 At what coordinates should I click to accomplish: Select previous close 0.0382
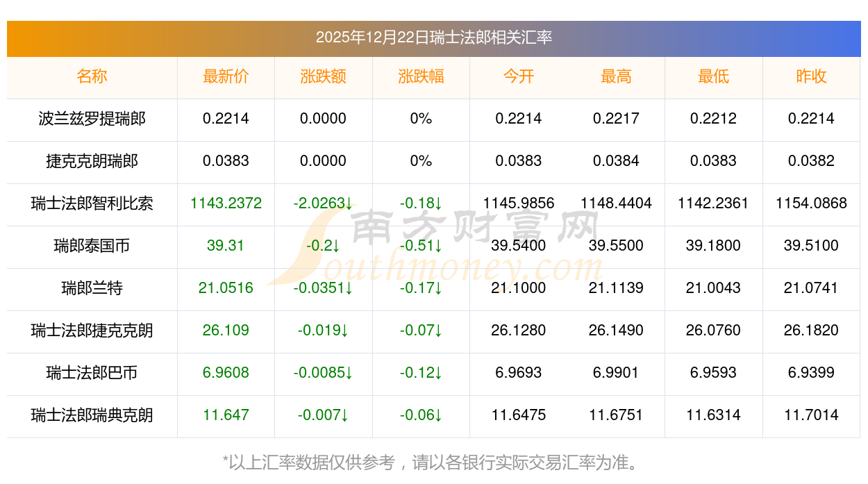(x=811, y=161)
